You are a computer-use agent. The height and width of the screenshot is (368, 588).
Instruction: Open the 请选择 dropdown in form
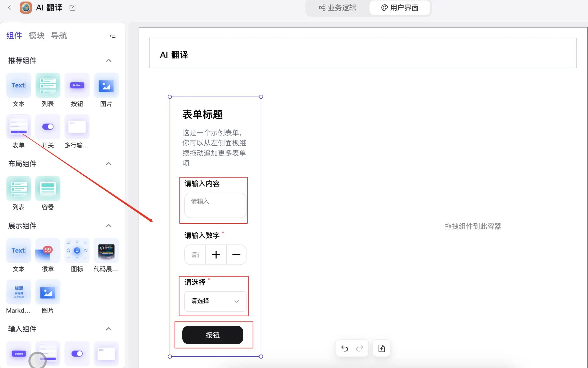[215, 301]
